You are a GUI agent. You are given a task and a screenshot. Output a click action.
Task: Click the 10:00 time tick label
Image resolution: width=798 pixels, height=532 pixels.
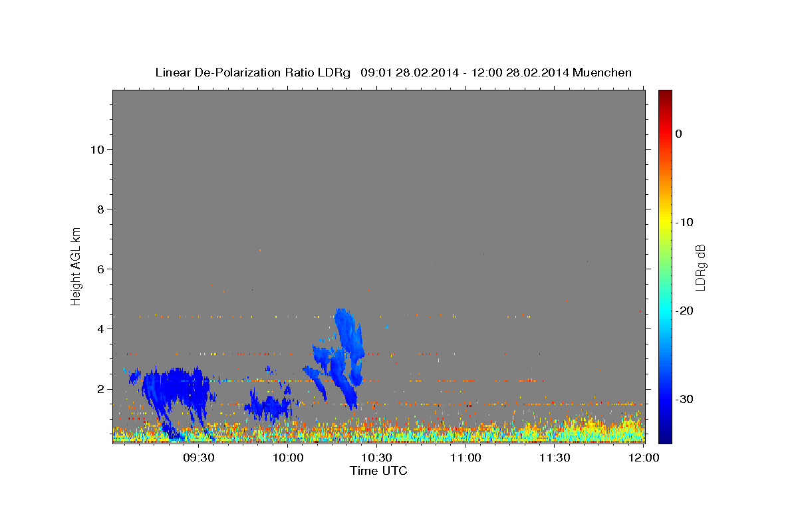point(288,458)
